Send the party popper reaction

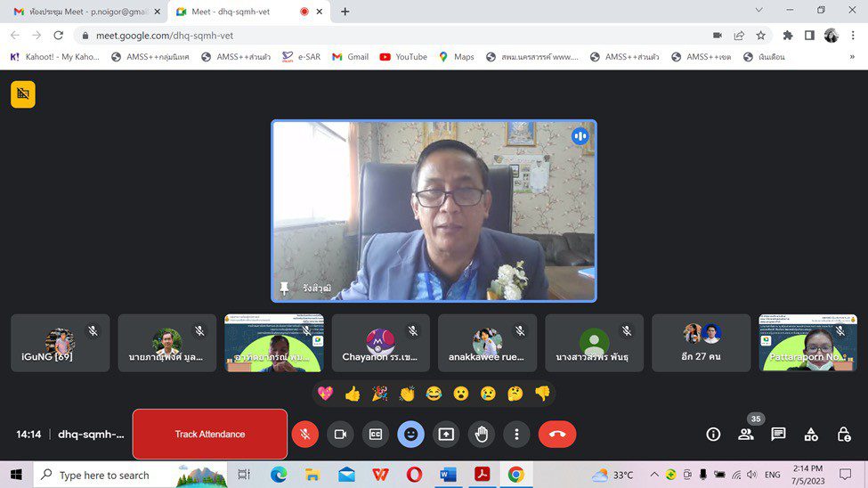click(380, 394)
